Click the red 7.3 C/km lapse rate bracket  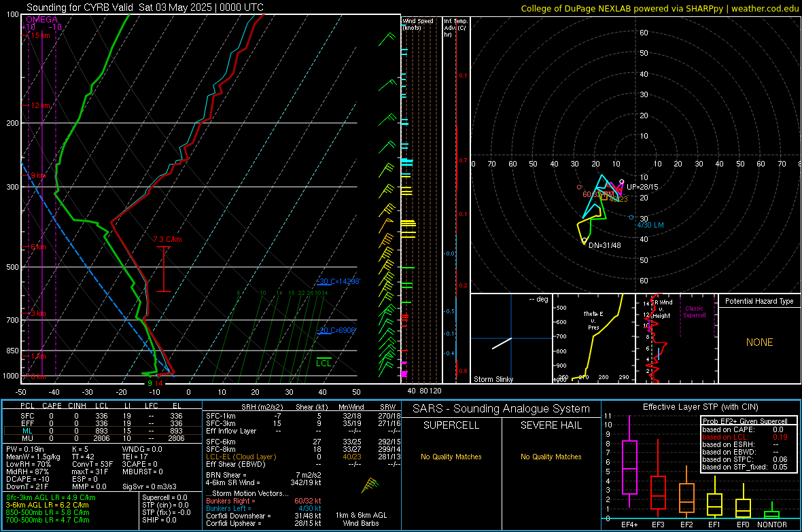coord(164,269)
